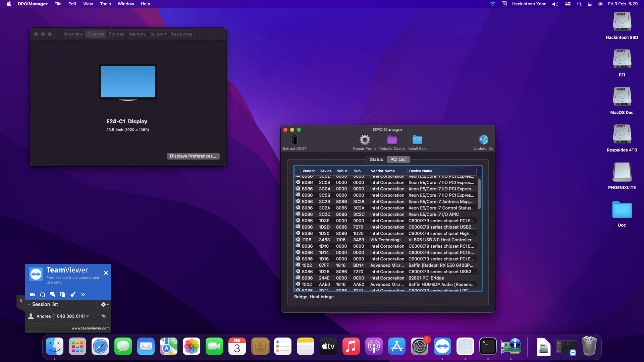
Task: Open Terminal from the Dock
Action: (x=488, y=346)
